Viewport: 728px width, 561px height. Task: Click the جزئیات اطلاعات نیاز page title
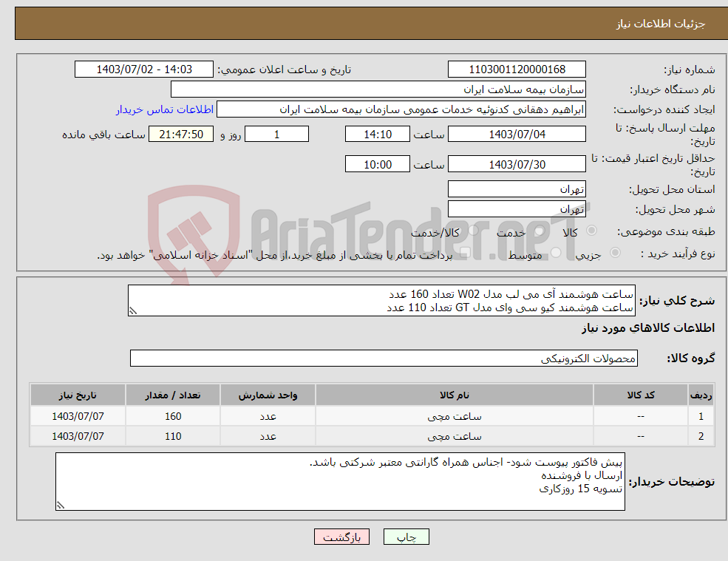click(x=661, y=24)
